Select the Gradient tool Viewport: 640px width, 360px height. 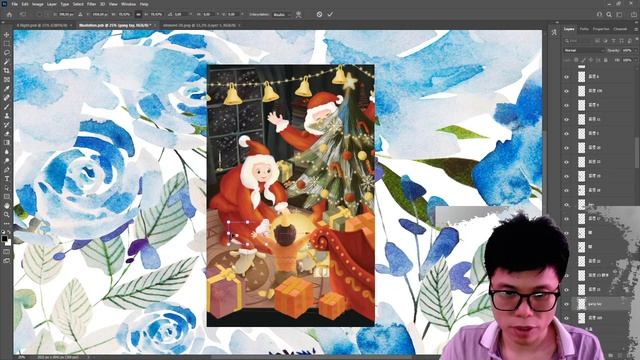pyautogui.click(x=7, y=142)
